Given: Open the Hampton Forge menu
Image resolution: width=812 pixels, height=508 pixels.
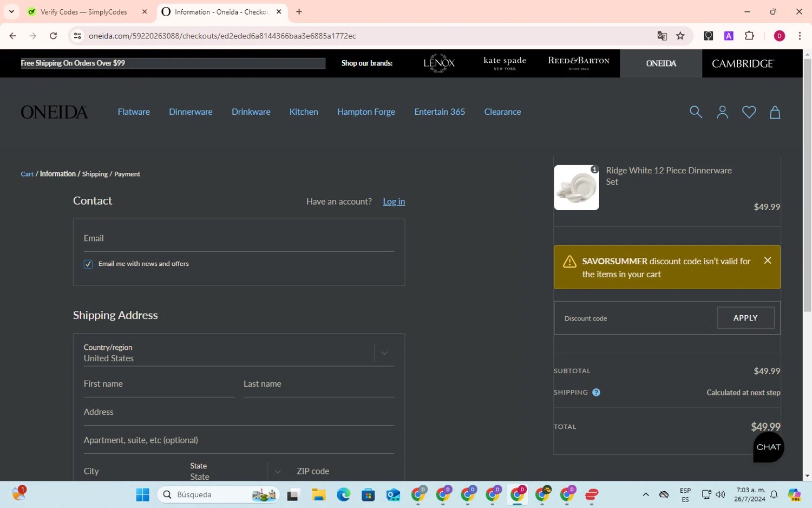Looking at the screenshot, I should tap(366, 112).
